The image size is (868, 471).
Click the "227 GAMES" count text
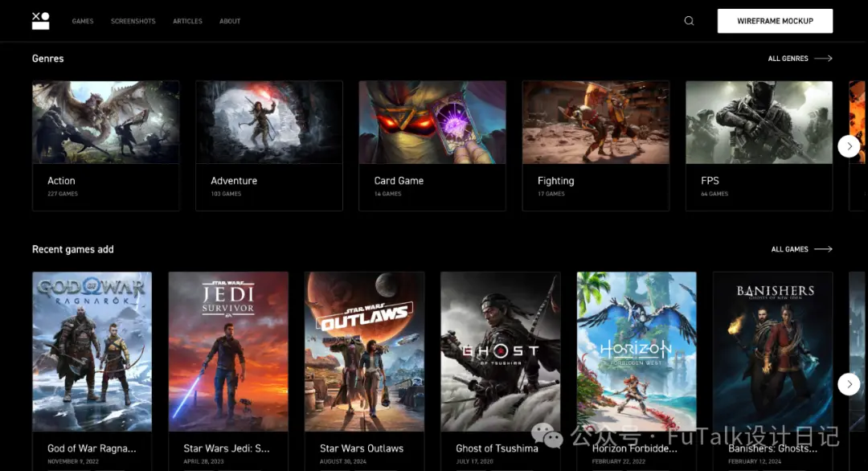click(x=63, y=194)
